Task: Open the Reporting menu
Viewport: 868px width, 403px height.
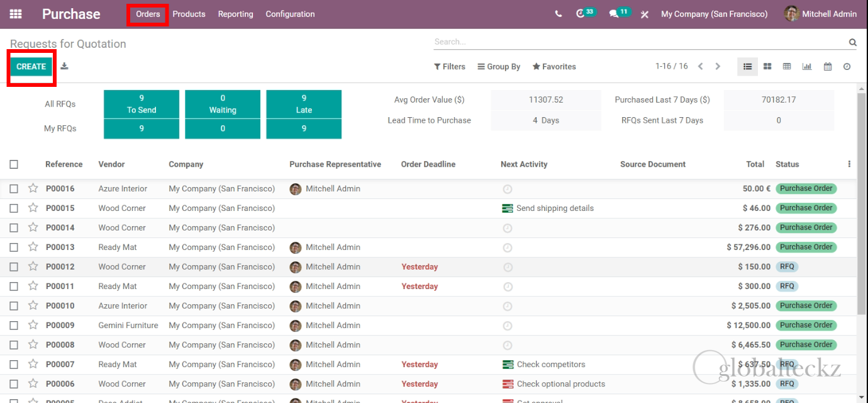Action: point(235,14)
